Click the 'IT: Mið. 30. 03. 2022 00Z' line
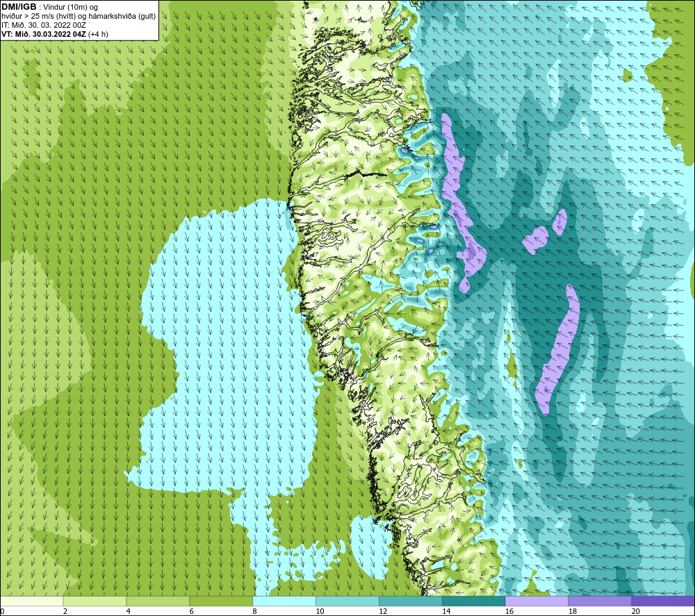Viewport: 695px width, 616px height. pos(43,25)
